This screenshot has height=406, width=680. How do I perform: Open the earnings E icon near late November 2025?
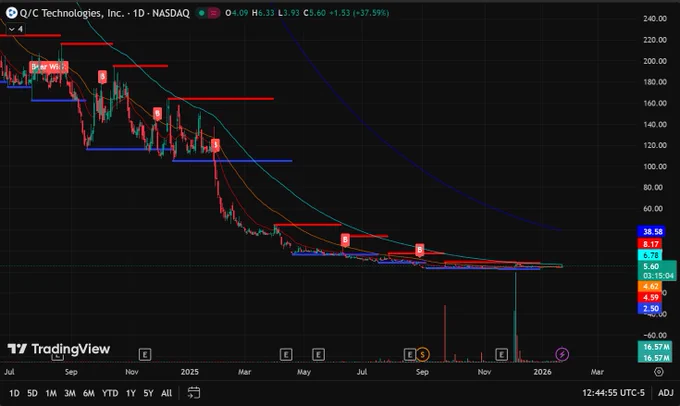(x=501, y=355)
